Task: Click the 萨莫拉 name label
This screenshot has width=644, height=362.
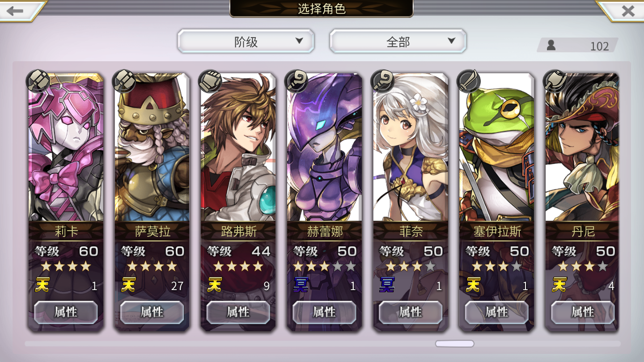Action: click(153, 232)
